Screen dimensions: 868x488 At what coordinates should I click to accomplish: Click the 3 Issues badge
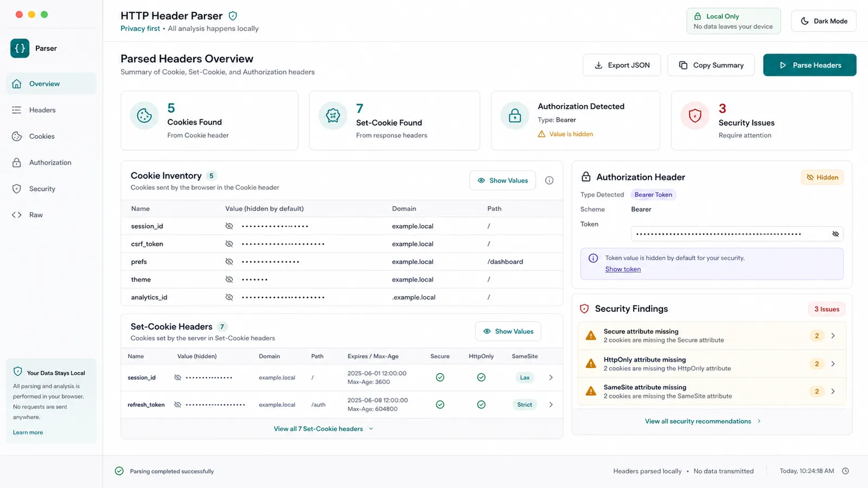click(827, 309)
